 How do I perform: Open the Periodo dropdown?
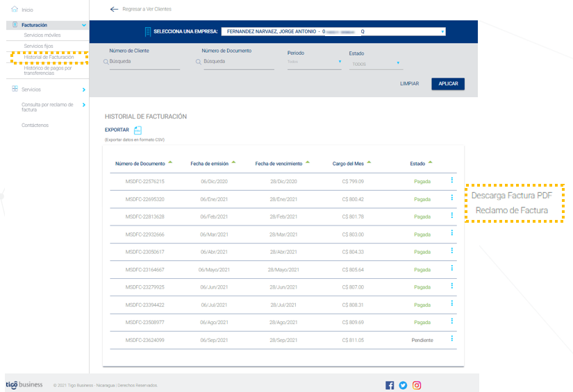click(x=314, y=62)
